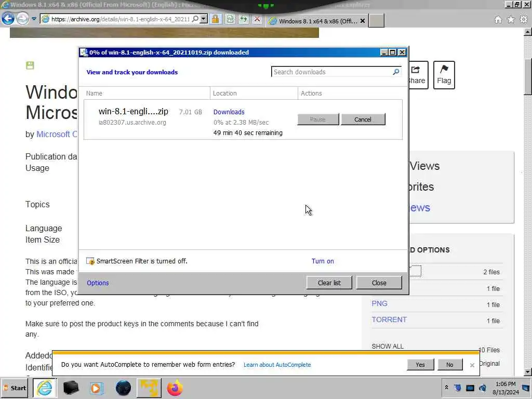Viewport: 532px width, 399px height.
Task: Dismiss the AutoComplete notification bar X
Action: point(472,365)
